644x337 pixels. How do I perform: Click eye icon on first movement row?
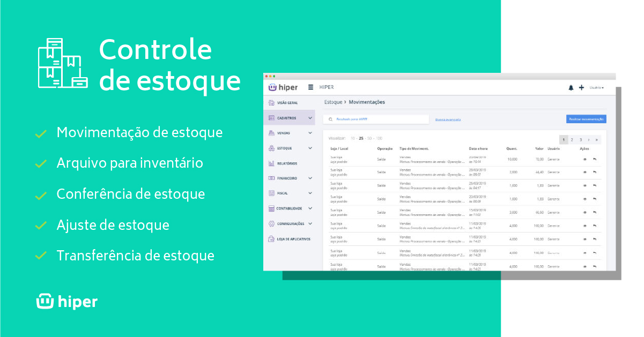[584, 159]
